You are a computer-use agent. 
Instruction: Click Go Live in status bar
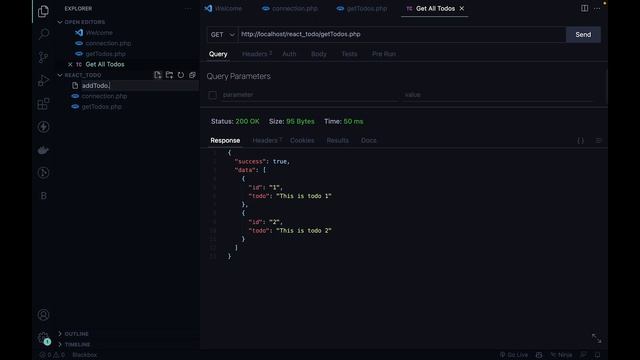pos(513,355)
